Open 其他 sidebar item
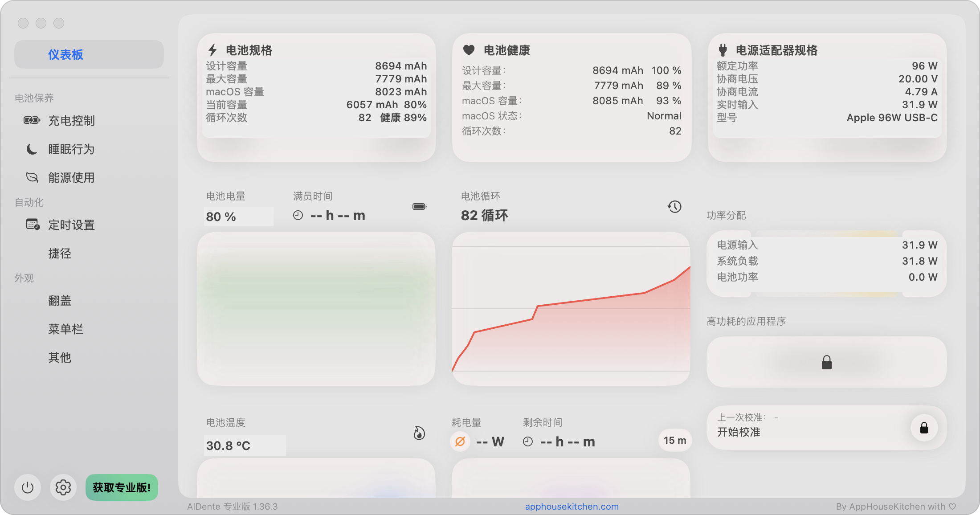 coord(60,358)
